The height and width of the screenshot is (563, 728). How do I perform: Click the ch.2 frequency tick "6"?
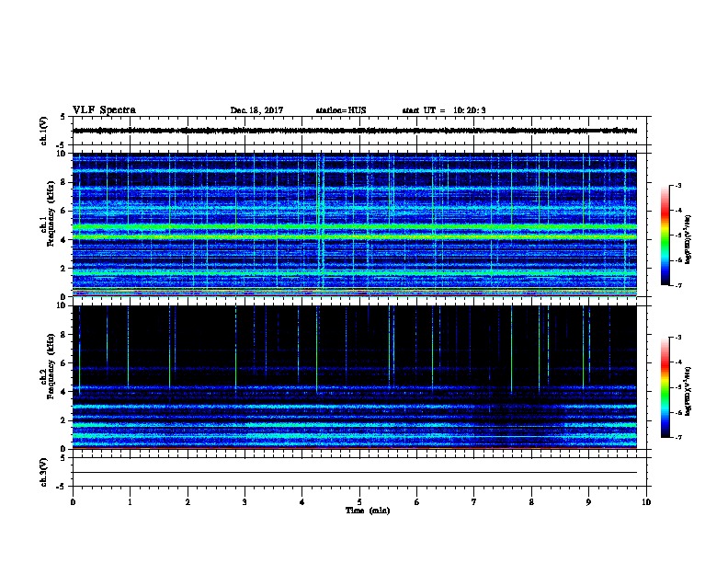(x=63, y=362)
